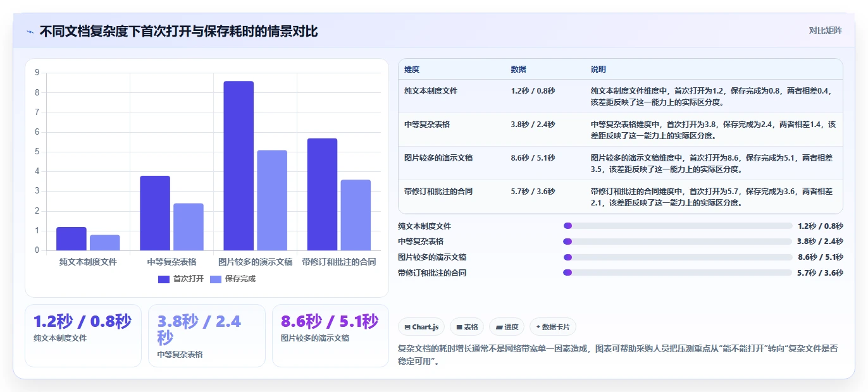The image size is (868, 392).
Task: Click the description mentioning 两者相差3.5
Action: tap(712, 164)
